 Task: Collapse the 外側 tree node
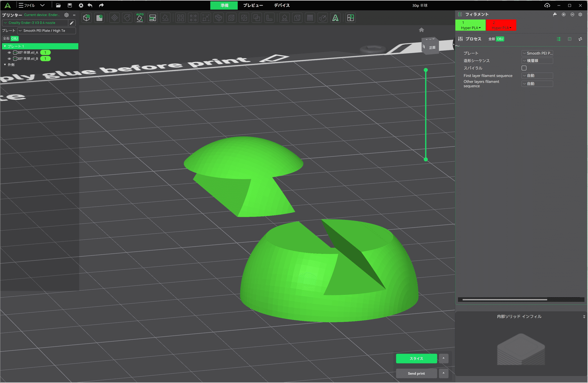[5, 65]
